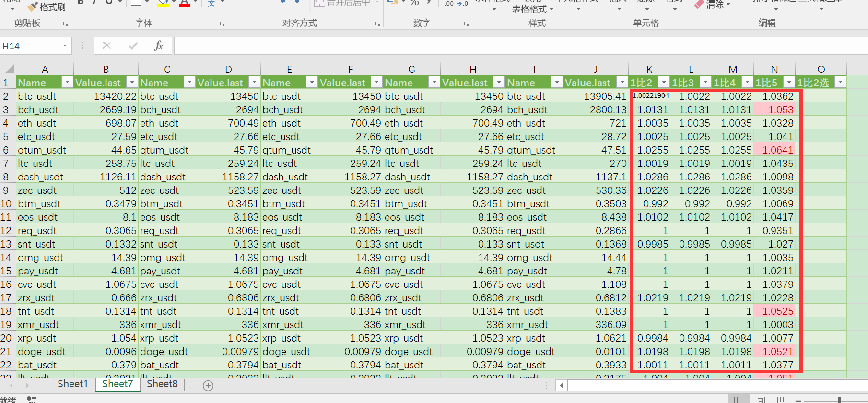Click the zoom slider handle
868x403 pixels.
[839, 400]
